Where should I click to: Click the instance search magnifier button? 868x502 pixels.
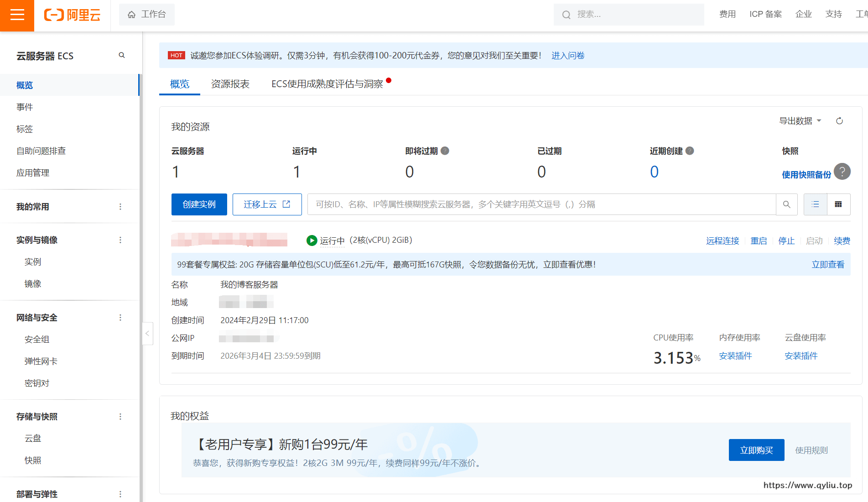786,204
